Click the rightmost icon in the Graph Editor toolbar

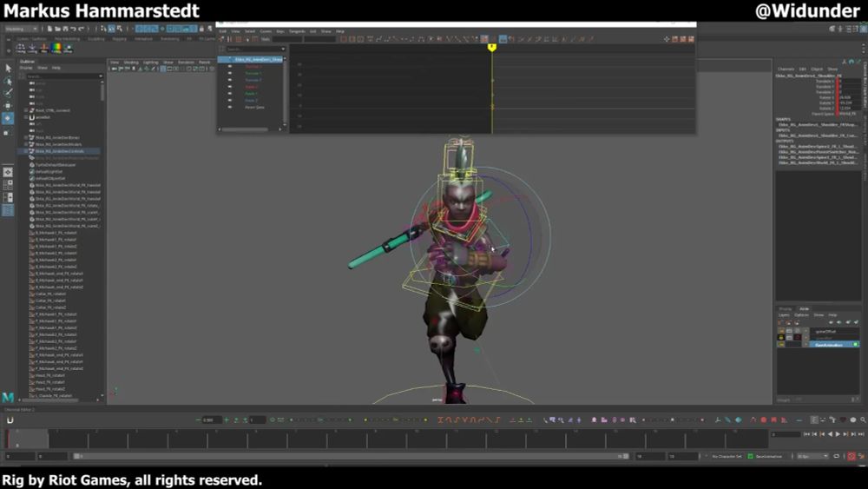(x=692, y=39)
